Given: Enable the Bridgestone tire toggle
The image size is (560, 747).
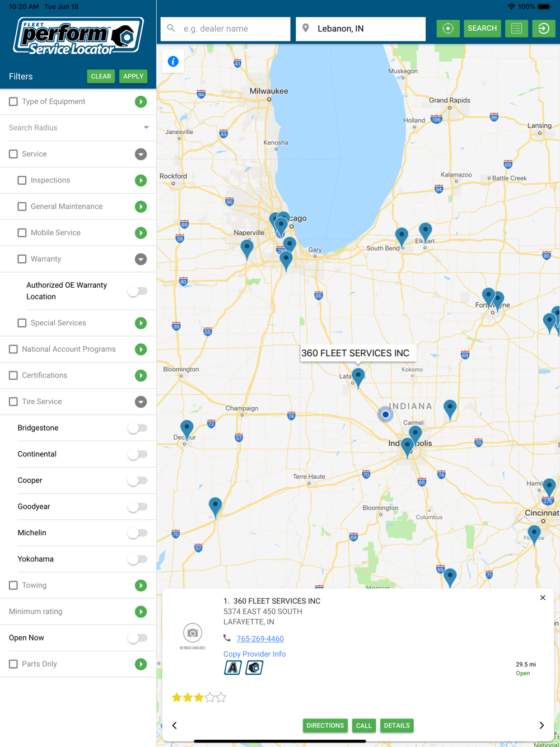Looking at the screenshot, I should pos(137,428).
